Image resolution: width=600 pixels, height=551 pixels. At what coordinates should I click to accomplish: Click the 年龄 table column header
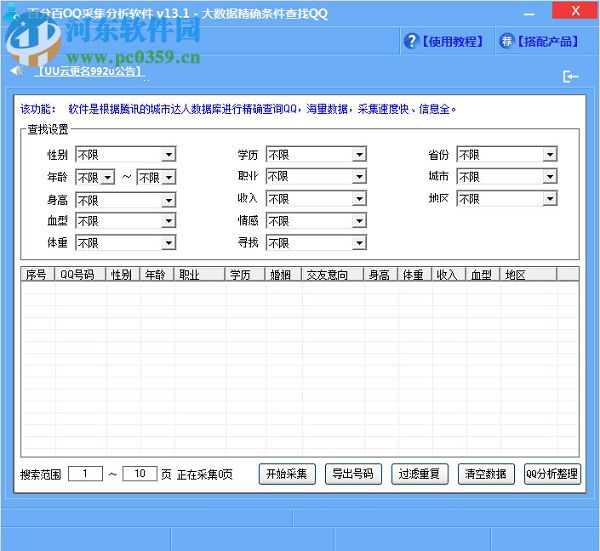(157, 274)
